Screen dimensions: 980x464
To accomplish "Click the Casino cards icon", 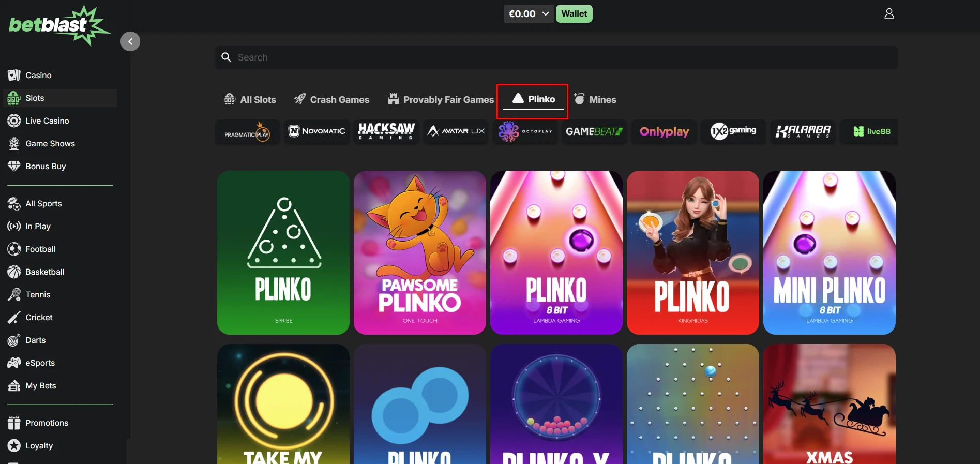I will tap(14, 75).
